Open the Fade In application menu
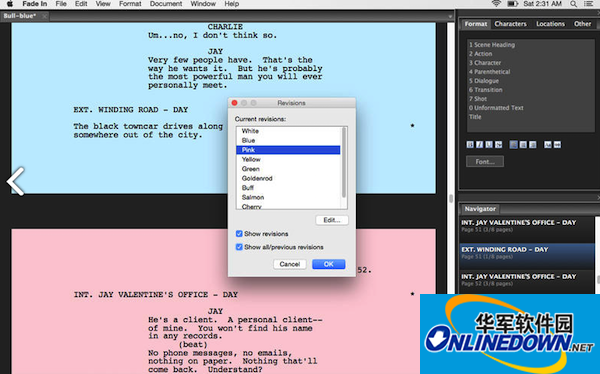Viewport: 600px width, 374px height. (35, 4)
